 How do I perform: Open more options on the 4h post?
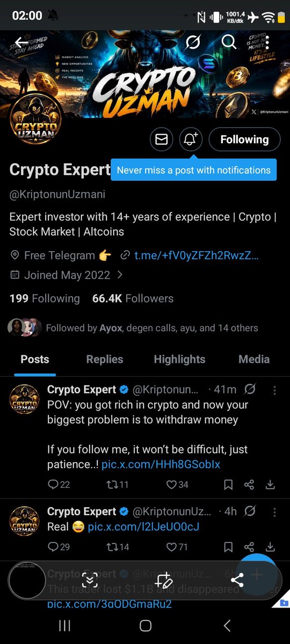(274, 512)
